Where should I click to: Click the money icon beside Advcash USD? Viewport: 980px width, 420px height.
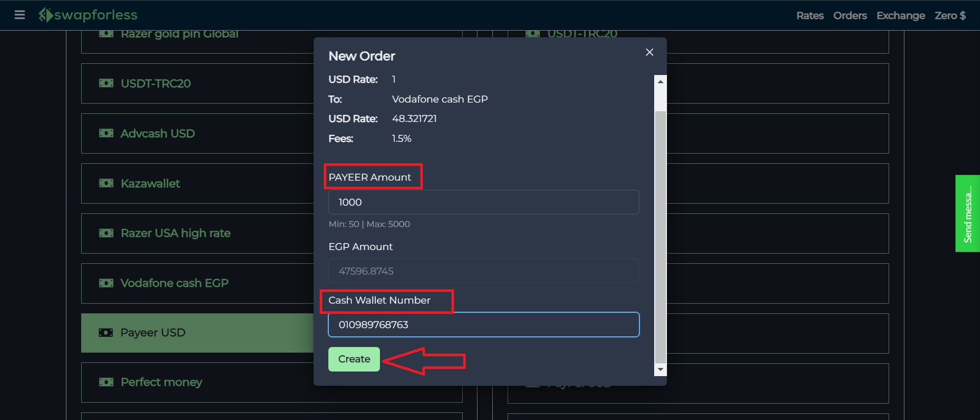coord(106,133)
